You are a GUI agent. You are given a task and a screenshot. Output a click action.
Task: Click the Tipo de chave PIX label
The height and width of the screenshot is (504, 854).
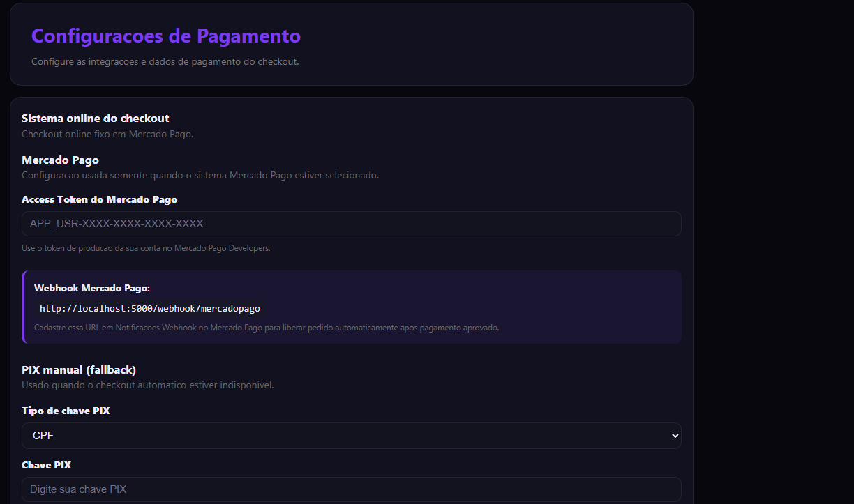click(66, 411)
